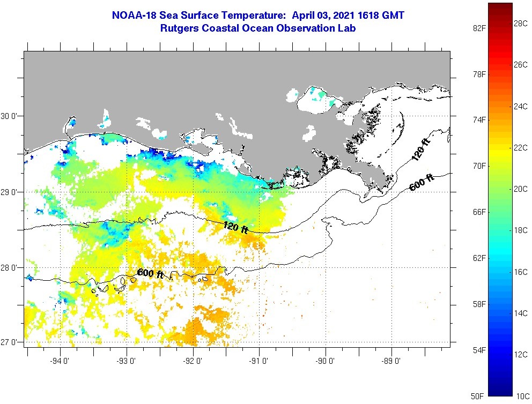Click the 24C colorbar label
Image resolution: width=532 pixels, height=404 pixels.
pos(521,106)
